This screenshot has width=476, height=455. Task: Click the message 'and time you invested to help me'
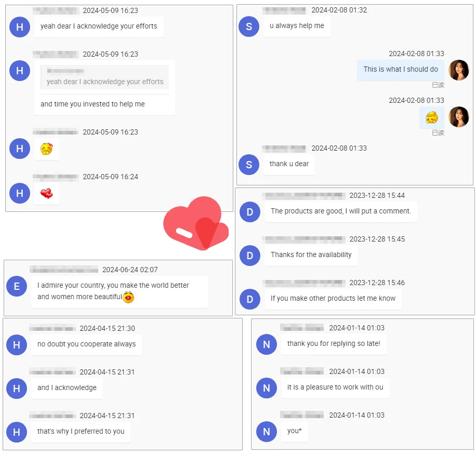tap(92, 104)
